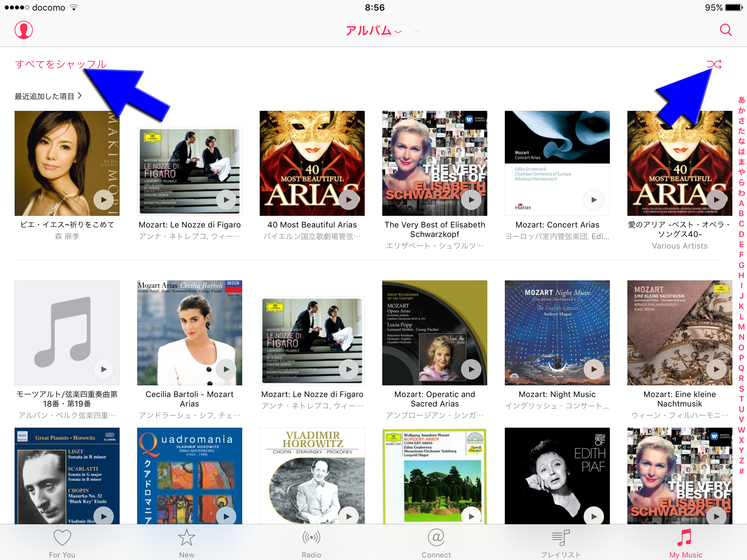Viewport: 747px width, 560px height.
Task: Play Mozart: Night Music album
Action: coord(594,369)
